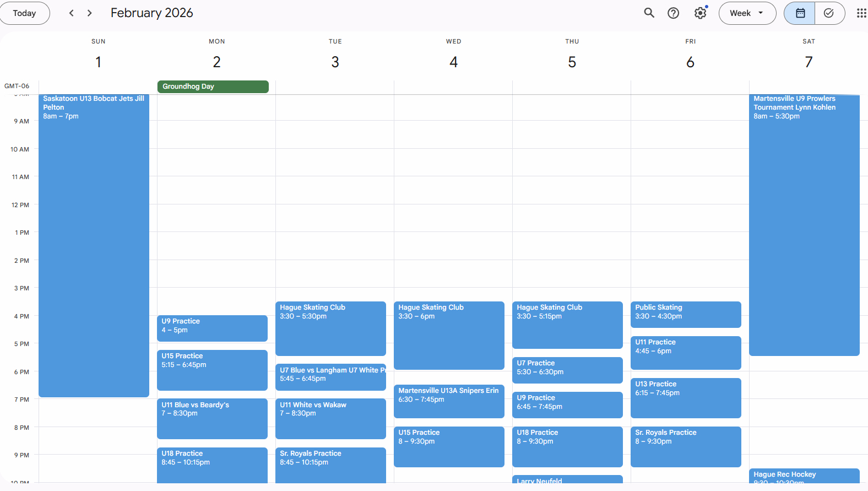Open U11 White vs Wakaw game
868x491 pixels.
(330, 418)
